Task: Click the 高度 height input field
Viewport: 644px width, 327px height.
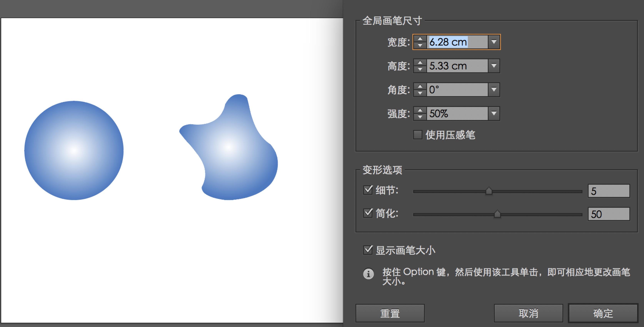Action: [x=457, y=66]
